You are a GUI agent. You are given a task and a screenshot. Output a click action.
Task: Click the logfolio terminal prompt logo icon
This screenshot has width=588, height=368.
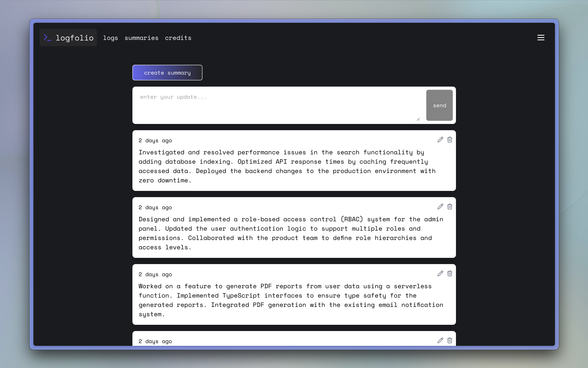click(x=47, y=38)
